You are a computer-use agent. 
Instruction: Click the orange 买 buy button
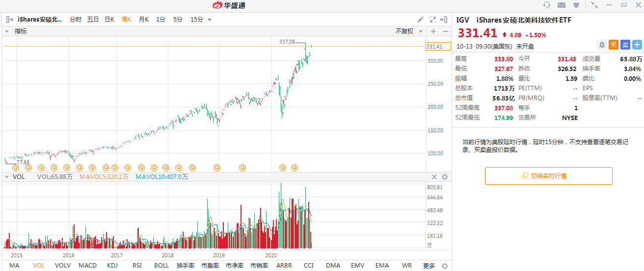pyautogui.click(x=614, y=45)
